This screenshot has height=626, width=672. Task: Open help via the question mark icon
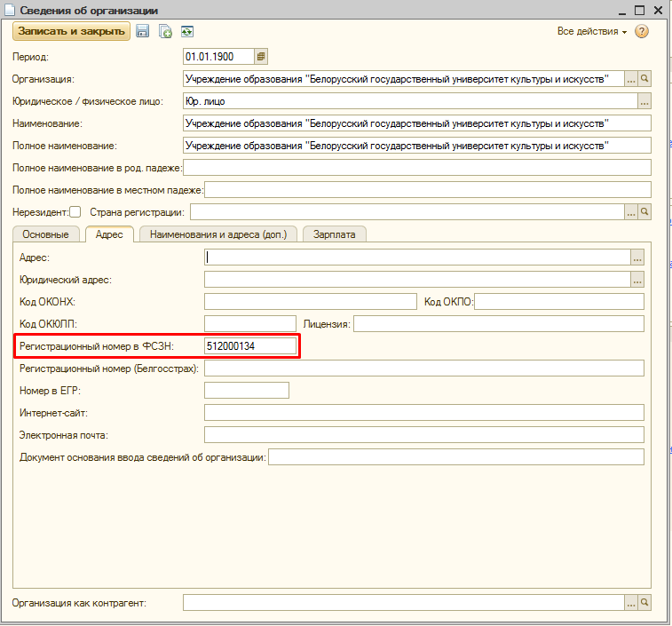click(642, 31)
